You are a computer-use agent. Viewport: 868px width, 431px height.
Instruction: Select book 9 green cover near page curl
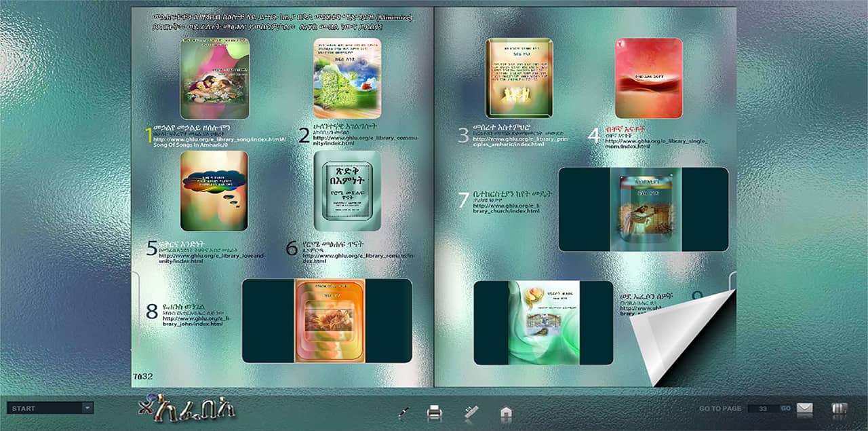pyautogui.click(x=543, y=322)
